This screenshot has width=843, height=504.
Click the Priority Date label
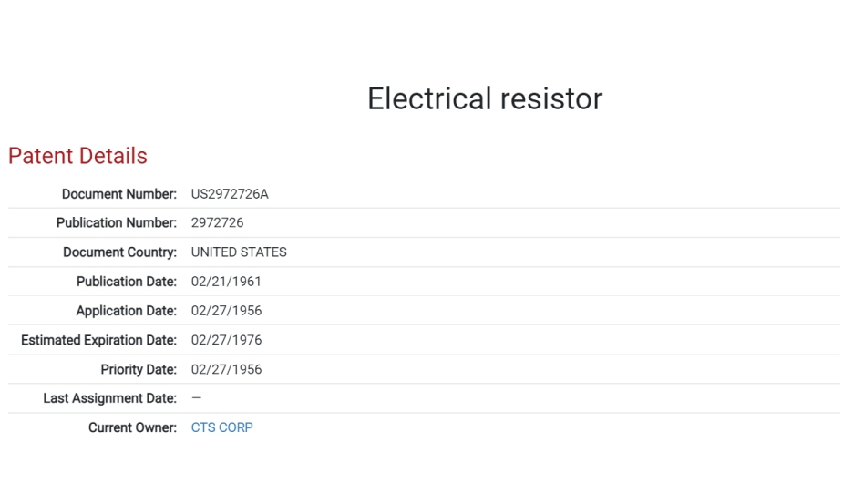click(x=139, y=369)
